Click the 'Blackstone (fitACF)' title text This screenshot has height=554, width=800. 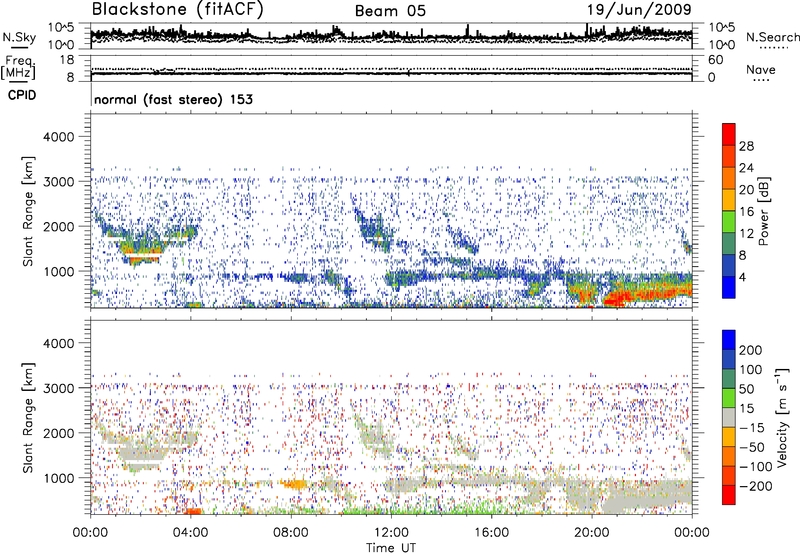click(177, 9)
